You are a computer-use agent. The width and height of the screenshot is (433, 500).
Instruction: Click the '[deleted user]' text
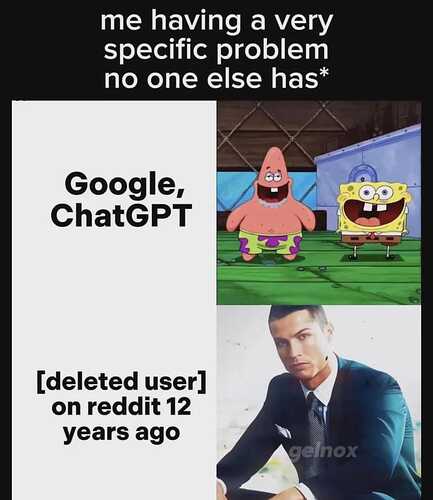click(x=122, y=382)
